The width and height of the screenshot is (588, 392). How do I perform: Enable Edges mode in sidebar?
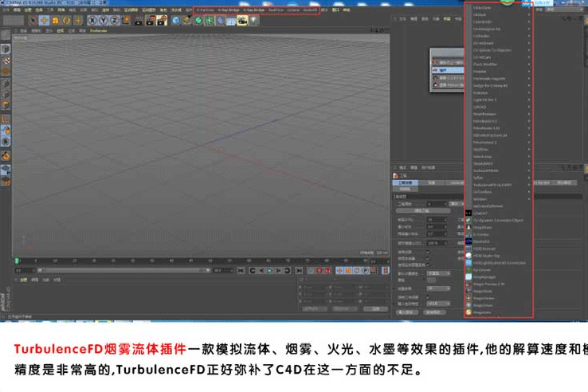pyautogui.click(x=6, y=95)
